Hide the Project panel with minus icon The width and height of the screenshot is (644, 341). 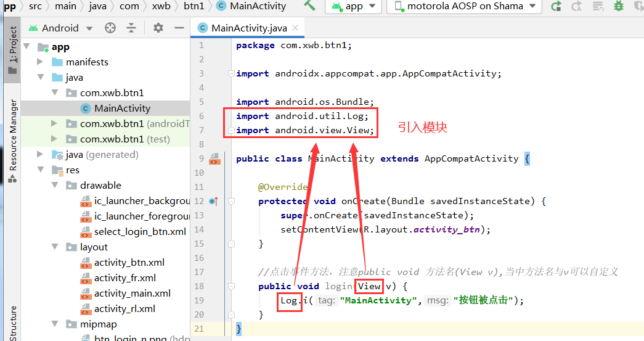point(179,28)
